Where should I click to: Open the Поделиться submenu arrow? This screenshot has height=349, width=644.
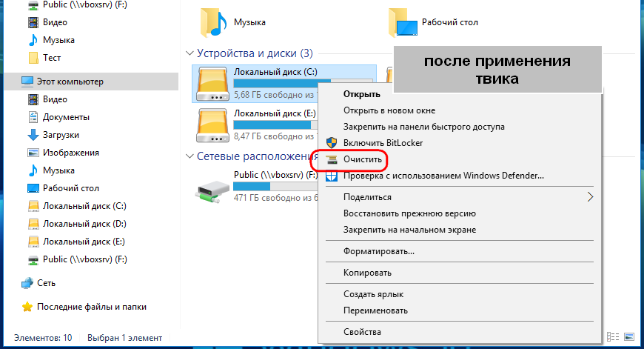(x=590, y=197)
